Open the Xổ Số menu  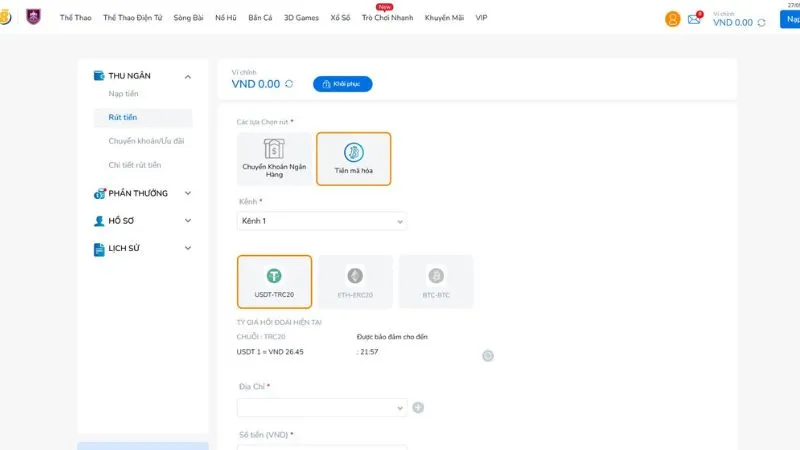pos(340,17)
